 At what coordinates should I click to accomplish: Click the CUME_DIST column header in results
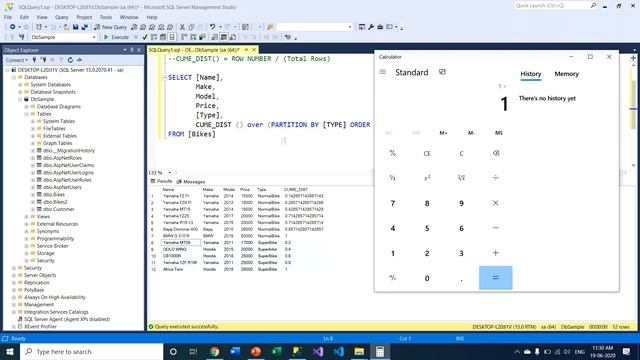pos(296,189)
